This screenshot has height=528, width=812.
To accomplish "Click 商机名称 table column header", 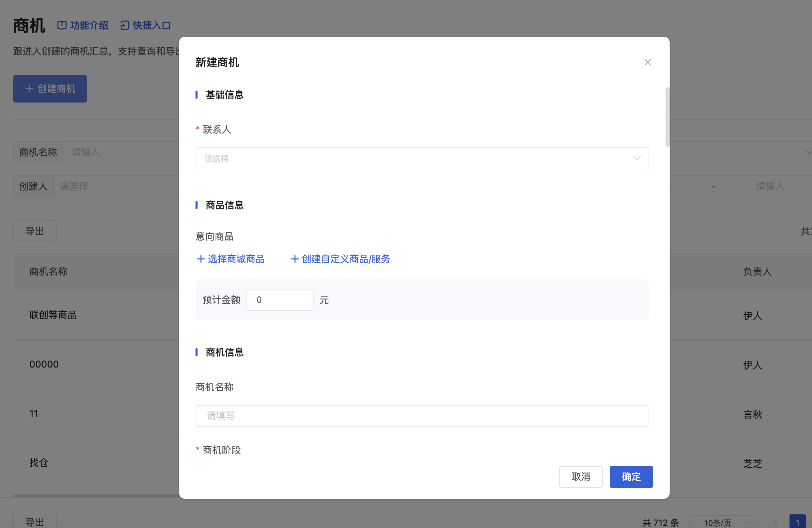I will (48, 272).
